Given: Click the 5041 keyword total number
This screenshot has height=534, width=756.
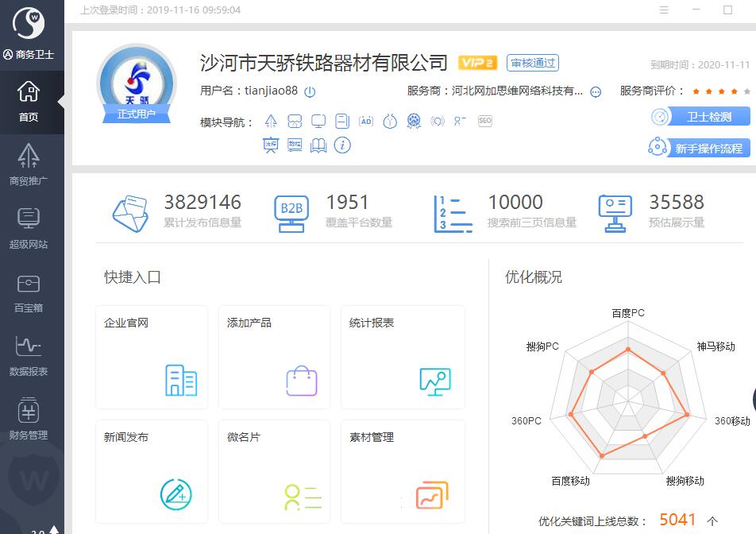Looking at the screenshot, I should click(x=677, y=520).
